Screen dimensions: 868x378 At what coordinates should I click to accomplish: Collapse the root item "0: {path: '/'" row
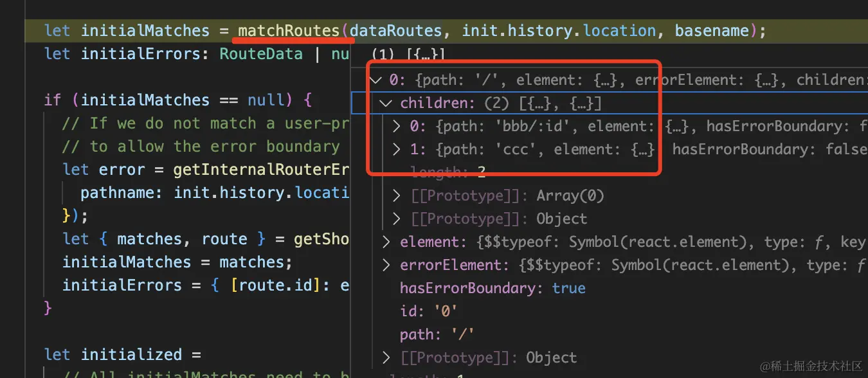pos(376,80)
